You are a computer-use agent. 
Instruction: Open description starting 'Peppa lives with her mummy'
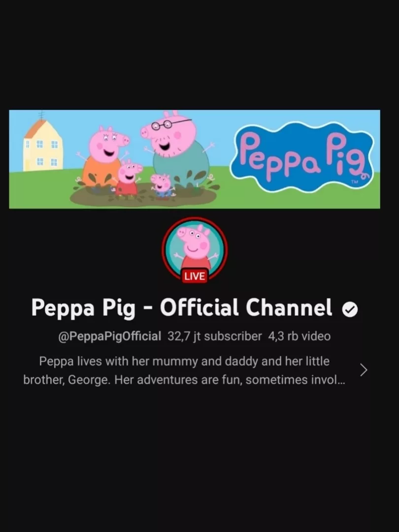pos(184,362)
